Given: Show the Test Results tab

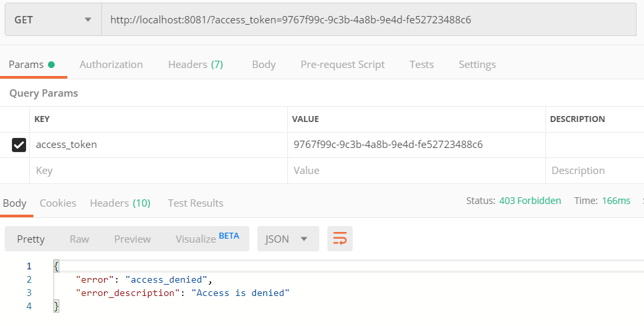Looking at the screenshot, I should click(195, 203).
